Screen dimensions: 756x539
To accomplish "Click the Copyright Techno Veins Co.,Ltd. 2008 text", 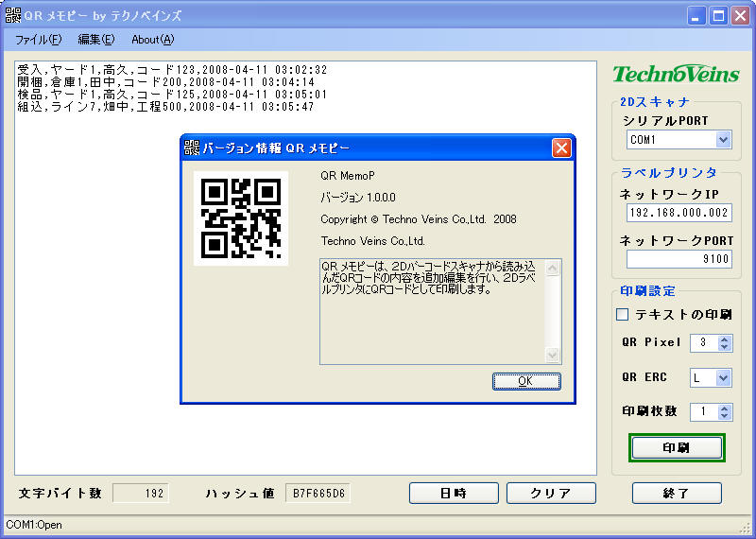I will tap(419, 219).
